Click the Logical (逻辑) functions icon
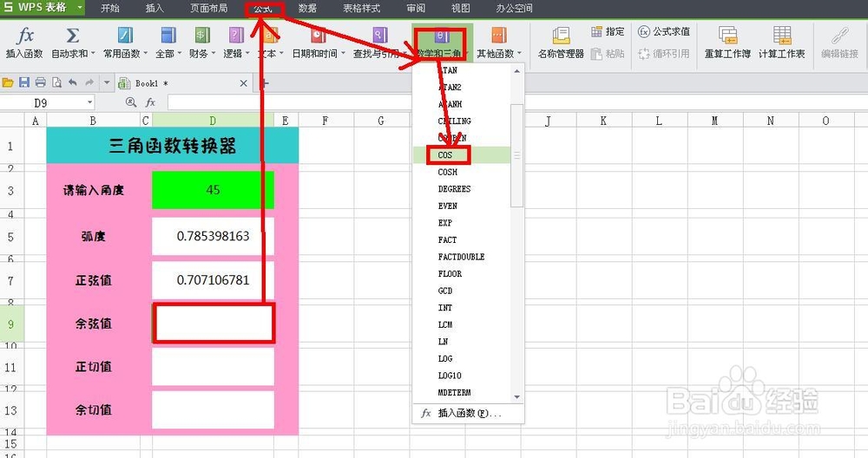The height and width of the screenshot is (458, 868). pos(236,36)
